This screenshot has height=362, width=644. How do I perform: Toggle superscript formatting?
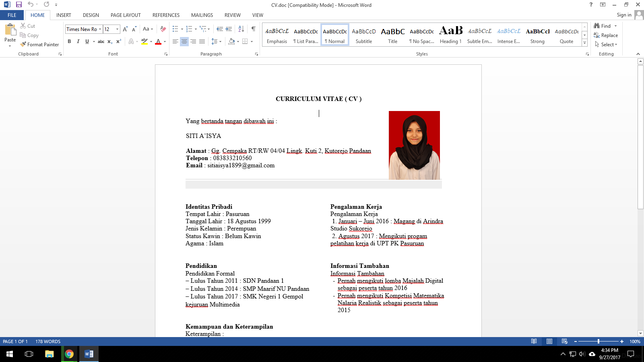click(x=119, y=41)
